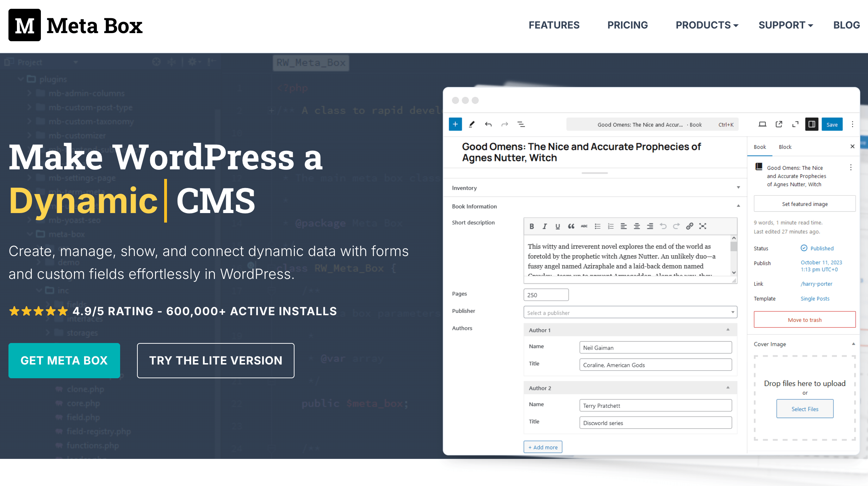Click the Published status link
The width and height of the screenshot is (868, 486).
coord(822,248)
